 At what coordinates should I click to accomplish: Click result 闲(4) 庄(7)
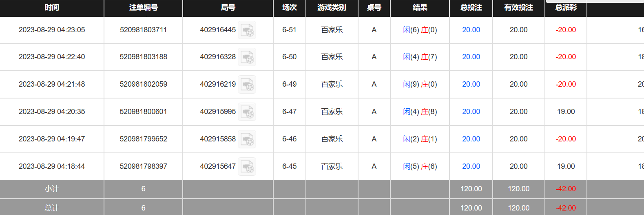click(x=420, y=57)
